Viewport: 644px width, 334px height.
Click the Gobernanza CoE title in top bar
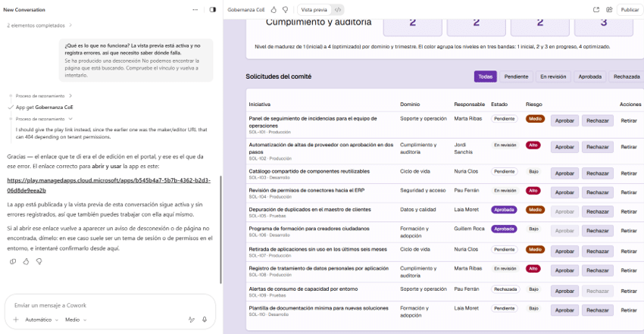[246, 9]
